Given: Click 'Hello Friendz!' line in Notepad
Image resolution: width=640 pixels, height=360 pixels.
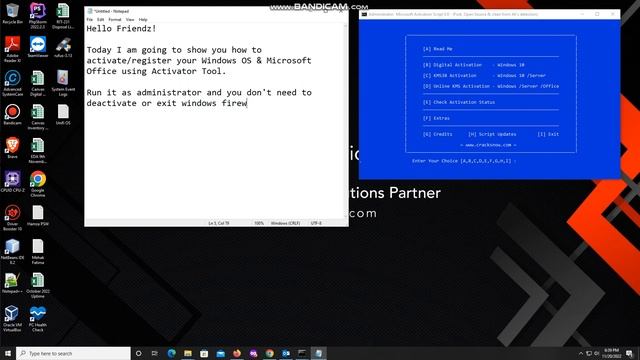Looking at the screenshot, I should (x=121, y=29).
